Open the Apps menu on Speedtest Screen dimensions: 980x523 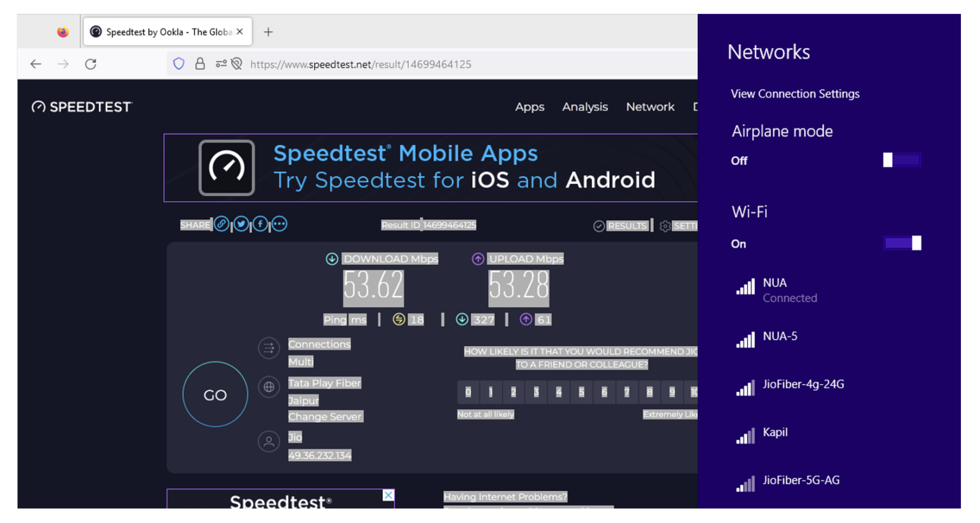click(530, 107)
